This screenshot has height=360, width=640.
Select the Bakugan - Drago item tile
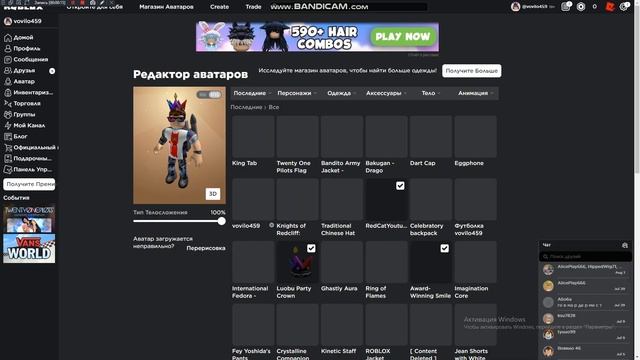tap(387, 136)
